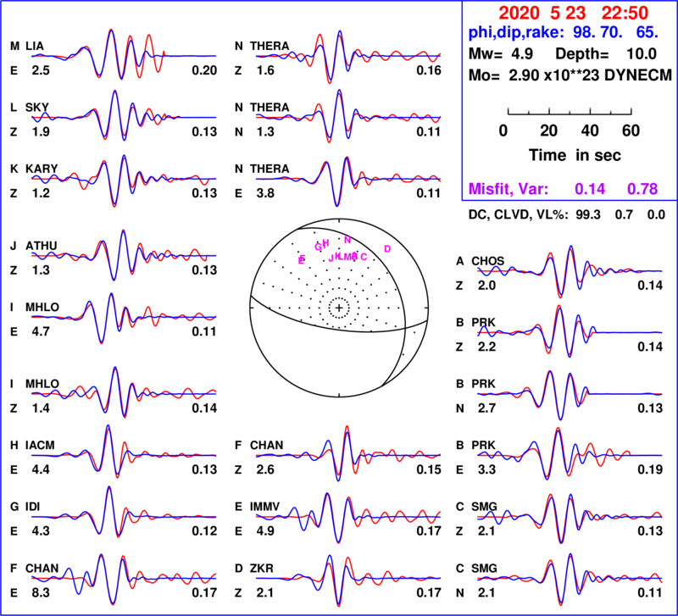This screenshot has width=678, height=616.
Task: Click the "SMG" label of the Z component
Action: pos(484,507)
